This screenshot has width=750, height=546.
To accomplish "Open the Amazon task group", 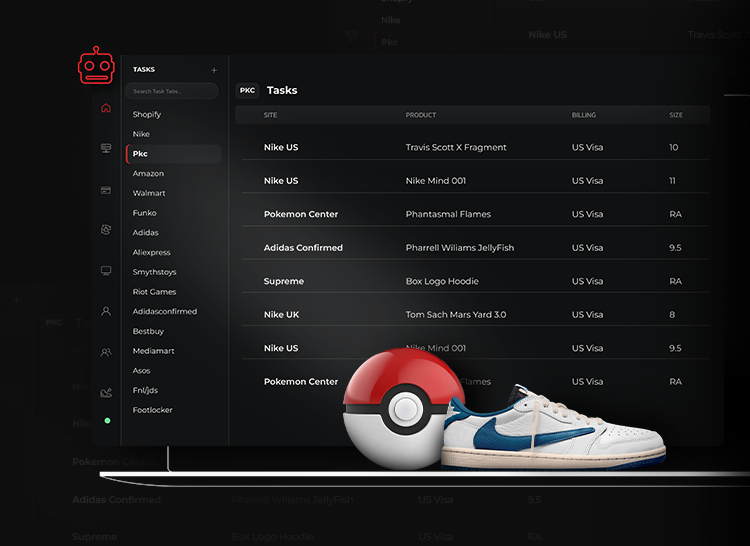I will [x=148, y=173].
